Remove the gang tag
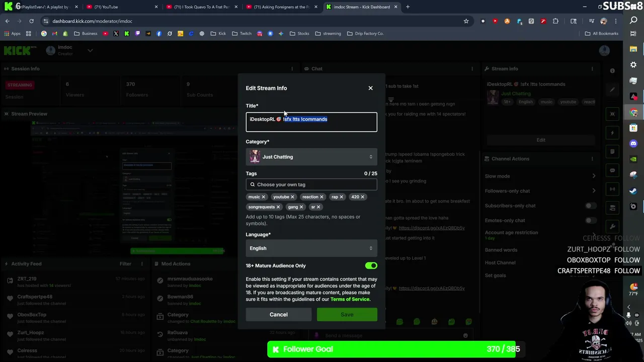The image size is (644, 362). [301, 207]
